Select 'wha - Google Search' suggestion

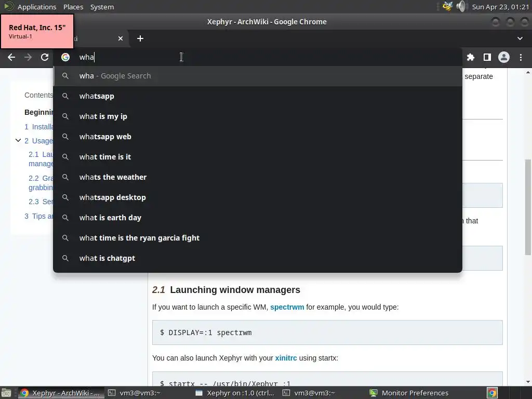[x=258, y=76]
